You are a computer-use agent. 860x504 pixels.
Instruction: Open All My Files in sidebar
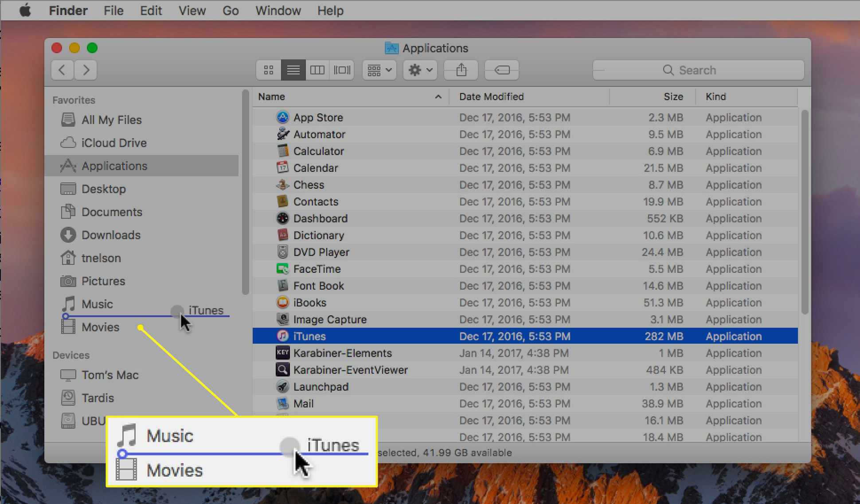(x=142, y=120)
